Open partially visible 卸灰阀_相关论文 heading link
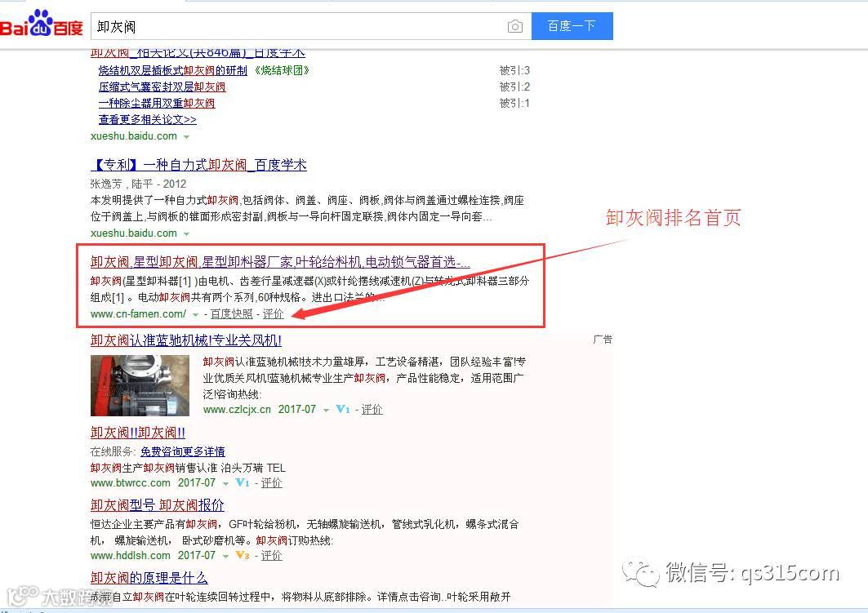The height and width of the screenshot is (613, 868). click(198, 53)
